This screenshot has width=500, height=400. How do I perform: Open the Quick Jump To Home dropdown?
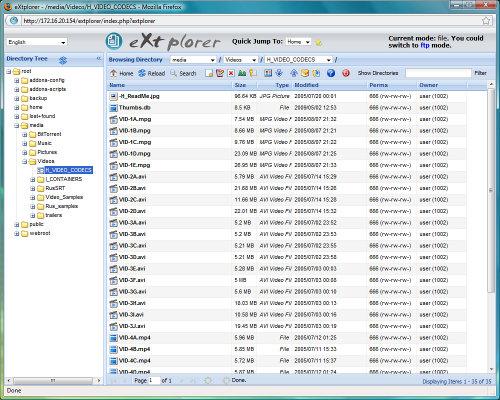coord(298,42)
